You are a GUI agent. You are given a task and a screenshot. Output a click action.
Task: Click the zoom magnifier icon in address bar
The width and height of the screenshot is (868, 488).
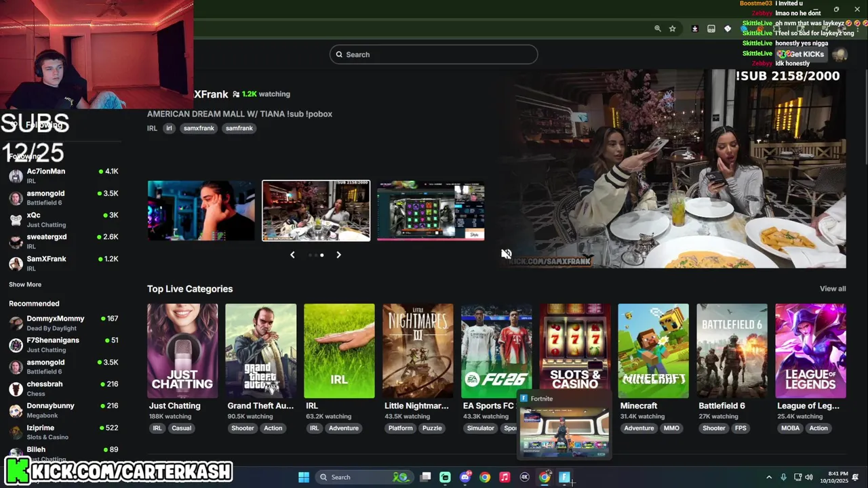(x=657, y=28)
